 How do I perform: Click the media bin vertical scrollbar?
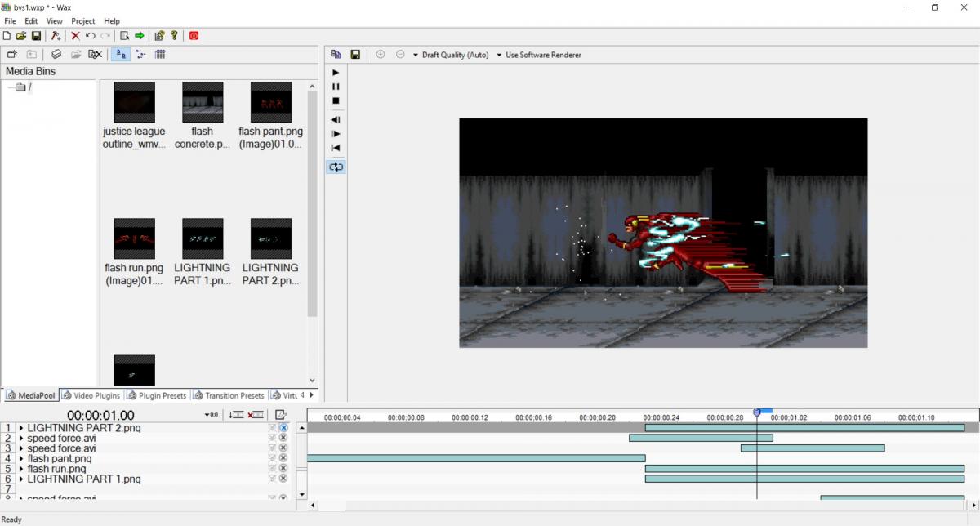click(x=312, y=204)
